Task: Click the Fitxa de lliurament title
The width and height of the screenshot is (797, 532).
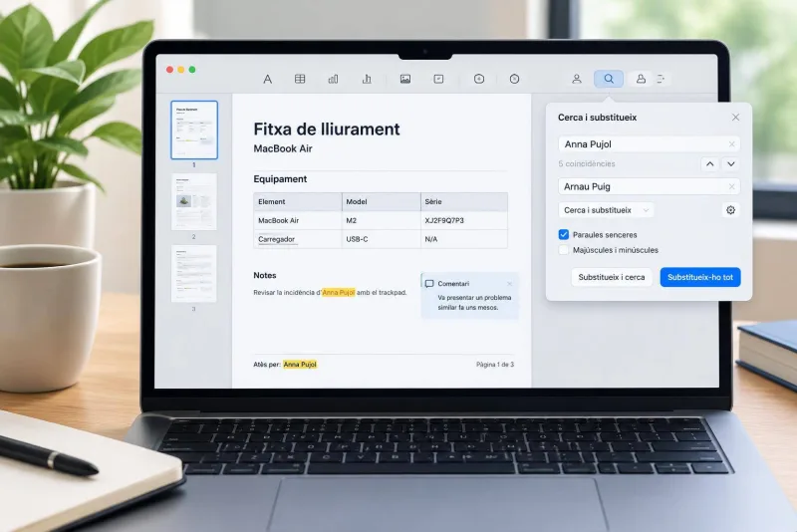Action: coord(327,130)
